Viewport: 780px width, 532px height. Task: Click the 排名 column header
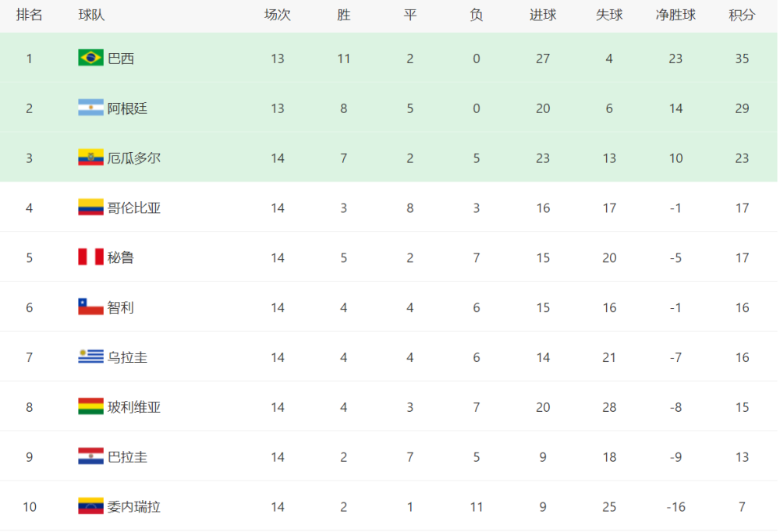point(29,15)
